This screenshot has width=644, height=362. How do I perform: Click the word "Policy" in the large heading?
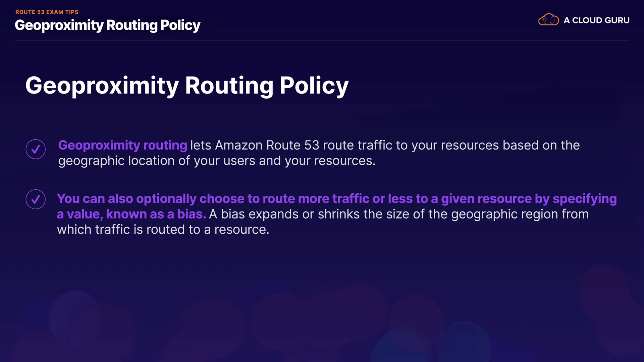coord(314,86)
